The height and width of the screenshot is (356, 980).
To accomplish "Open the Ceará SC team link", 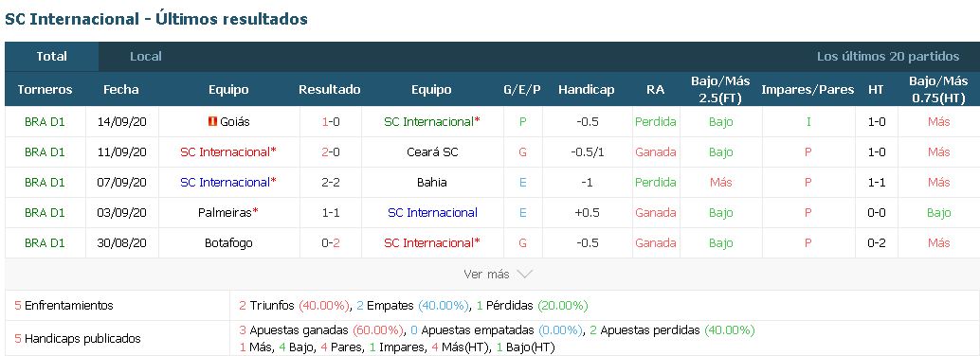I will [x=431, y=151].
